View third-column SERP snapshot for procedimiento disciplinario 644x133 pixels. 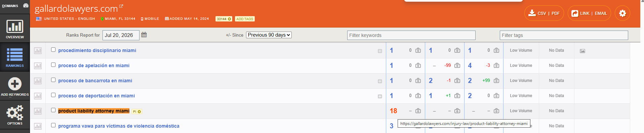click(496, 50)
